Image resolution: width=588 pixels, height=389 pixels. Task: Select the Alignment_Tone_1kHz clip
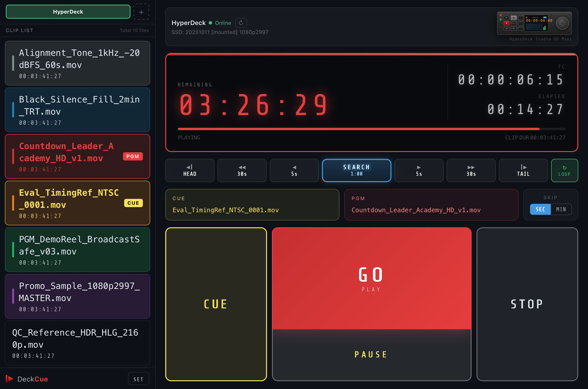click(x=78, y=63)
